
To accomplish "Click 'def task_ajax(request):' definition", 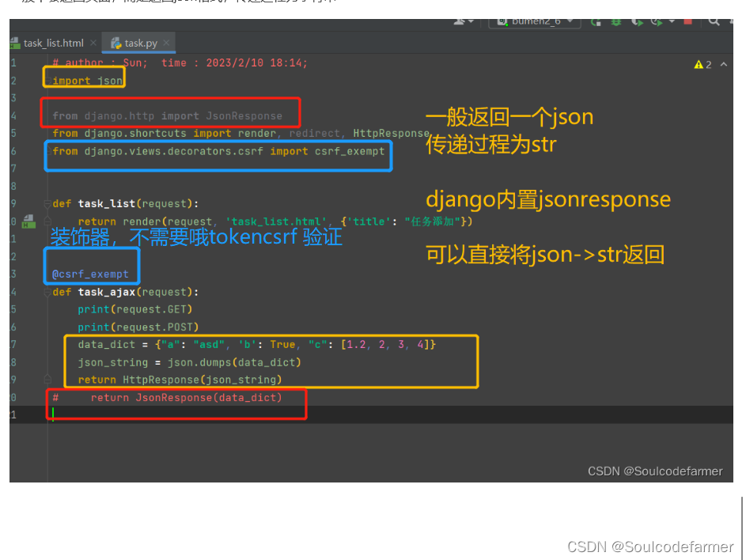I will pyautogui.click(x=126, y=292).
